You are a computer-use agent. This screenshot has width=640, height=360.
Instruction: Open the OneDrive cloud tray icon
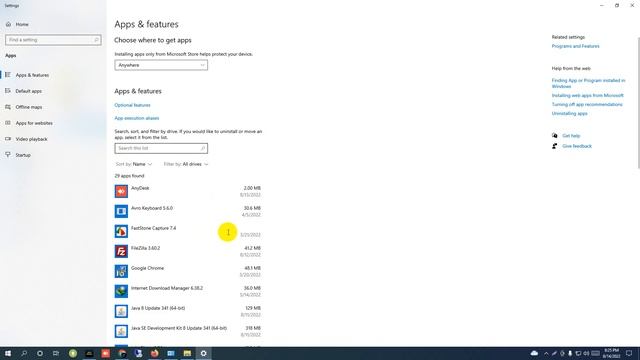click(534, 353)
